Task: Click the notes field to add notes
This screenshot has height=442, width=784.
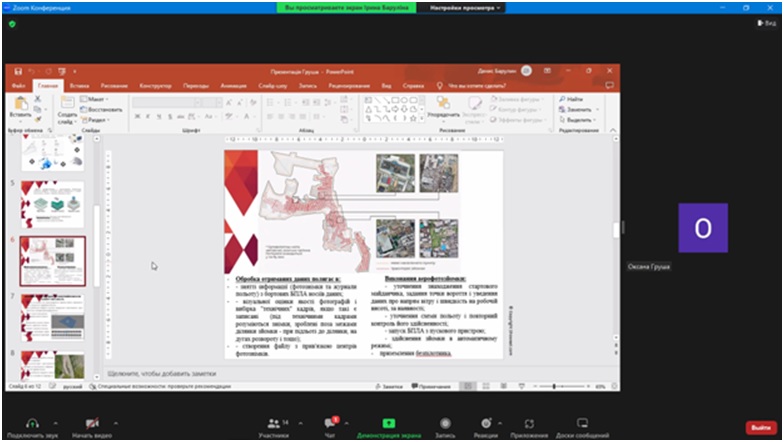Action: pyautogui.click(x=360, y=374)
